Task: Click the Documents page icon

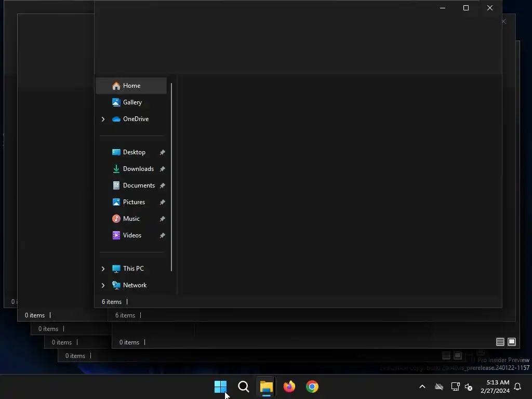Action: (116, 185)
